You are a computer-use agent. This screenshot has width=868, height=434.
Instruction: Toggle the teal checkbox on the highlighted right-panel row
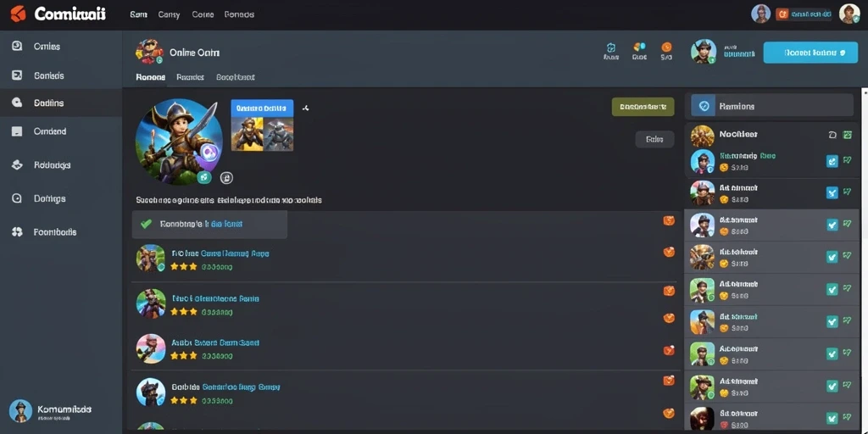click(832, 225)
